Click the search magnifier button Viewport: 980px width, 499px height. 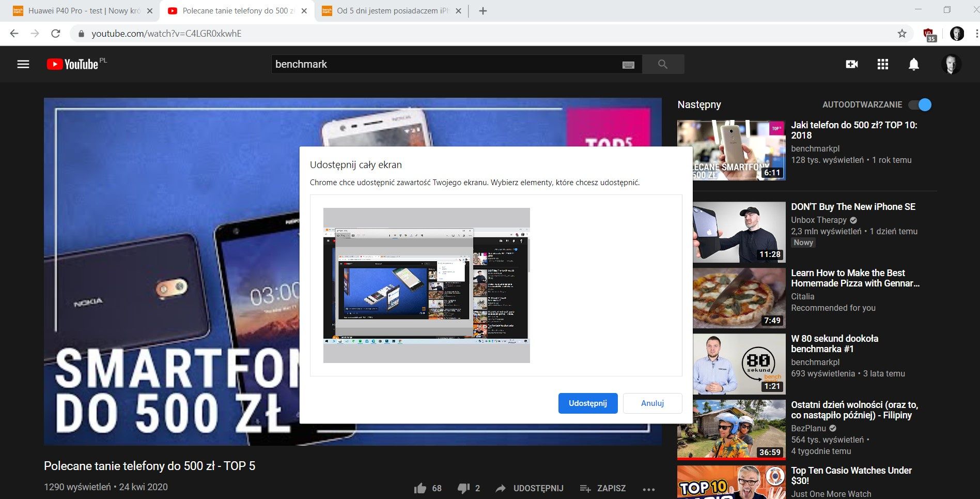663,64
